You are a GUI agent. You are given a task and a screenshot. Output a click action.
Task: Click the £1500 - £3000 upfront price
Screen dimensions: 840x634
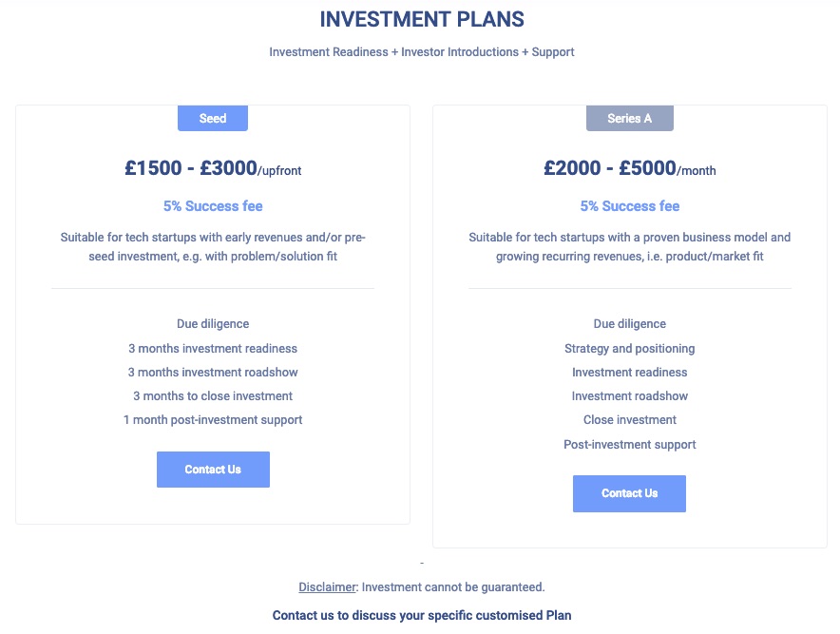point(213,169)
